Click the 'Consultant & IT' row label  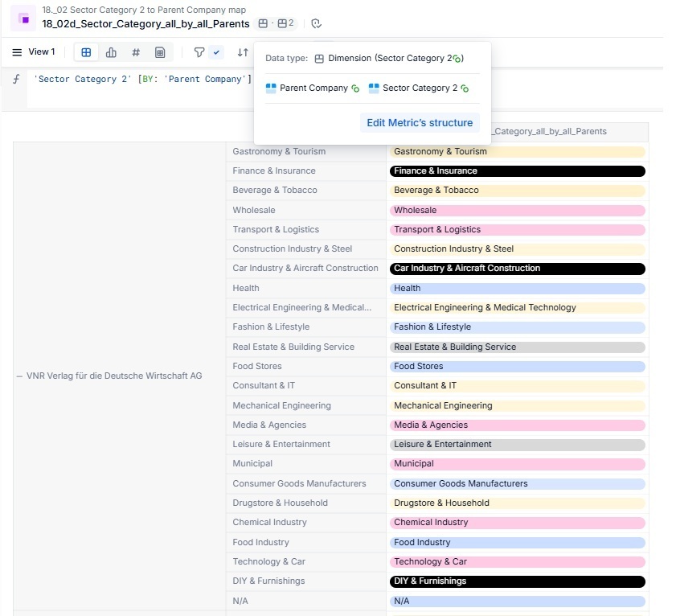264,386
